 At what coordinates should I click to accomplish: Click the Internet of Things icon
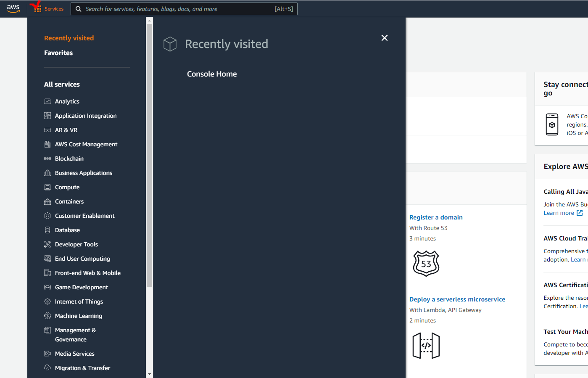click(47, 301)
